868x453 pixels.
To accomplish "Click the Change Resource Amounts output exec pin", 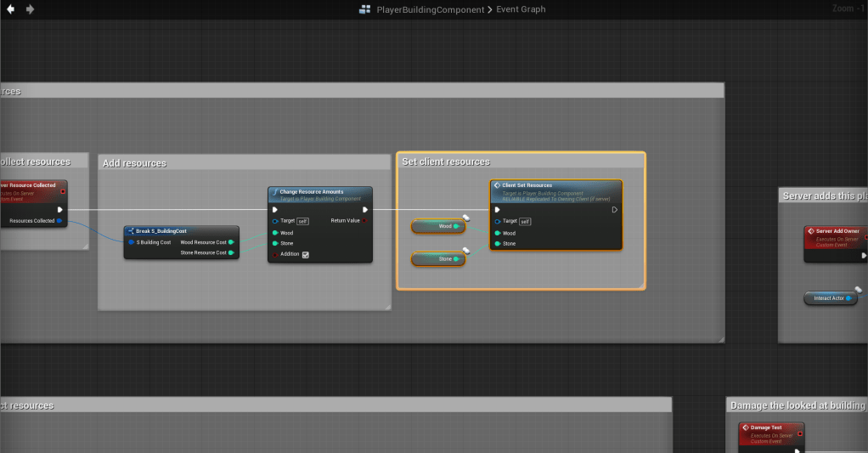I will click(365, 209).
